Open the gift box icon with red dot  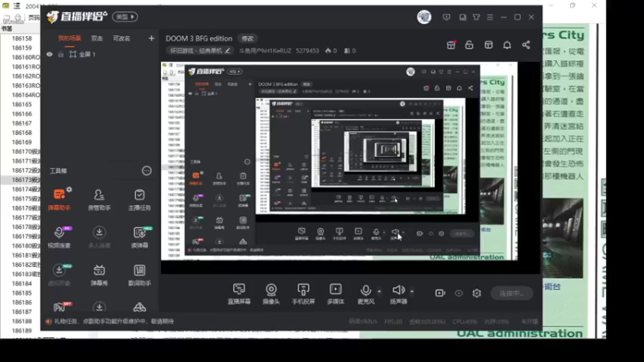[451, 45]
